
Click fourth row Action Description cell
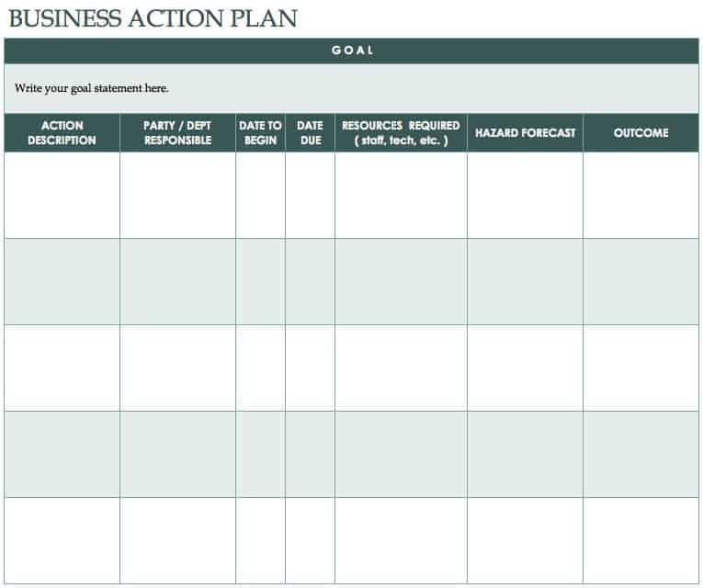pos(62,454)
